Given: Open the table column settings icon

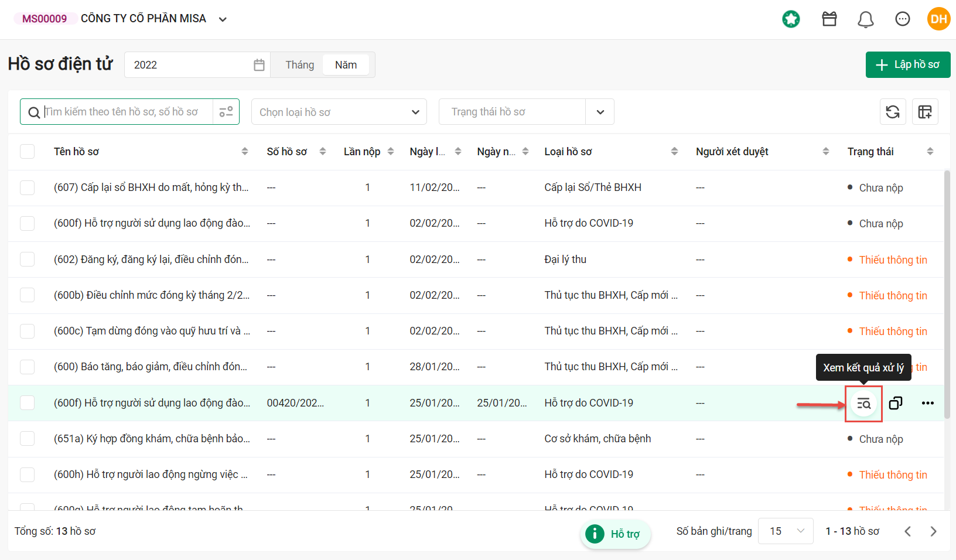Looking at the screenshot, I should pos(926,112).
